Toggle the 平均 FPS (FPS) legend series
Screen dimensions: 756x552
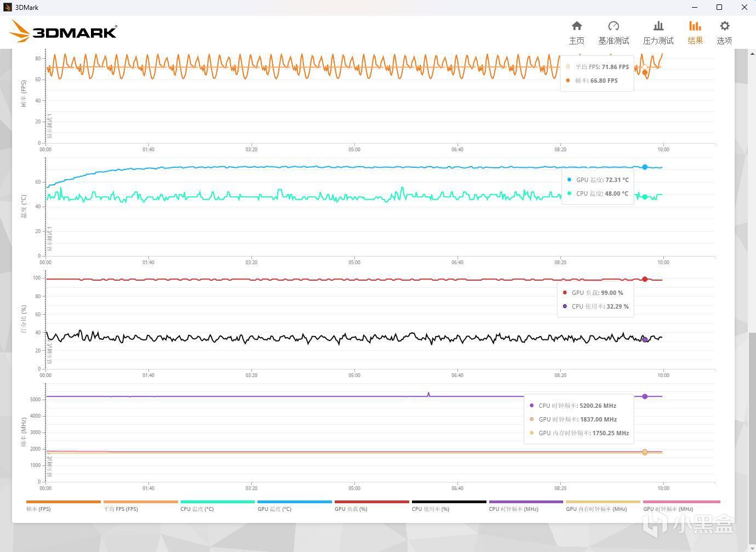[x=141, y=505]
